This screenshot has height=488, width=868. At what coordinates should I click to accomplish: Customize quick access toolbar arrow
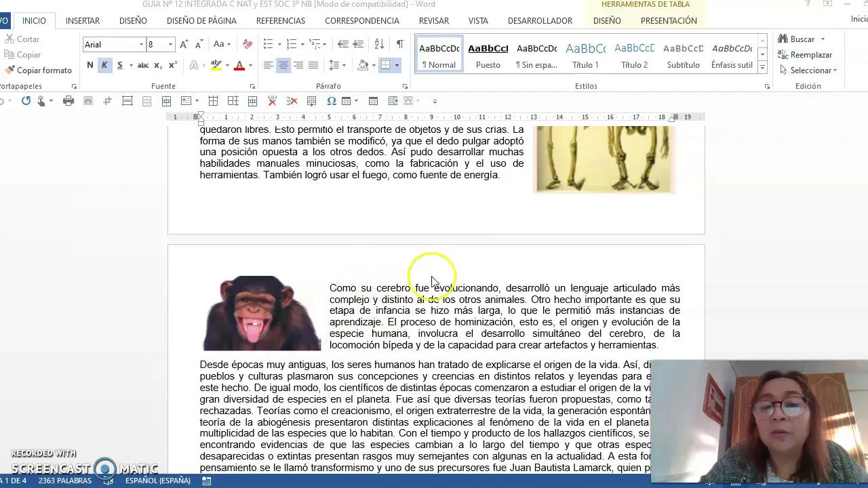click(x=435, y=102)
